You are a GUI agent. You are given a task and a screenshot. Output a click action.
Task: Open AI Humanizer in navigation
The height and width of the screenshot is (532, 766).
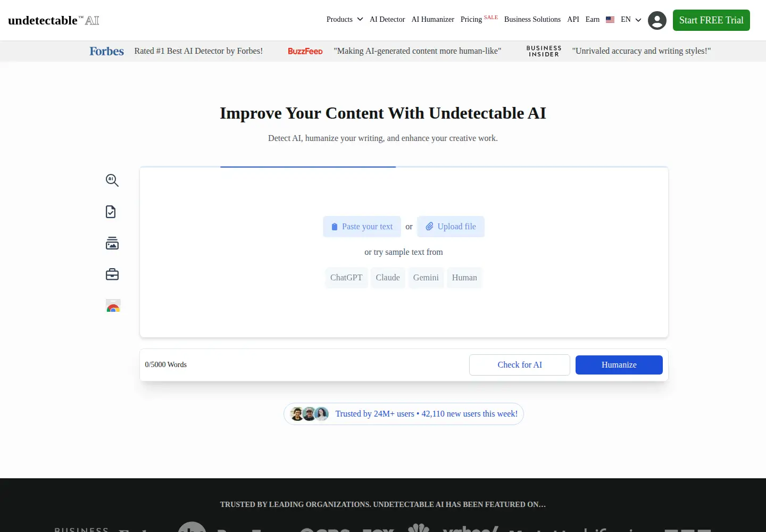point(433,19)
